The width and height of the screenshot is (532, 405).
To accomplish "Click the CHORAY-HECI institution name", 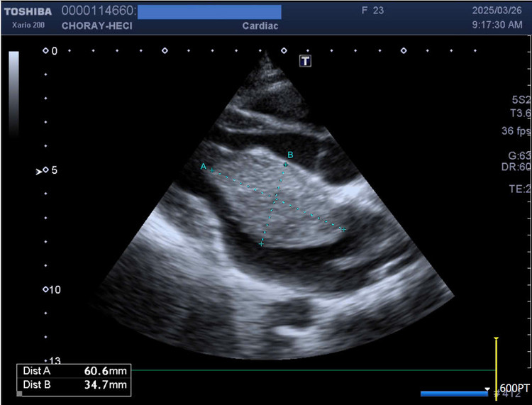I will click(98, 26).
